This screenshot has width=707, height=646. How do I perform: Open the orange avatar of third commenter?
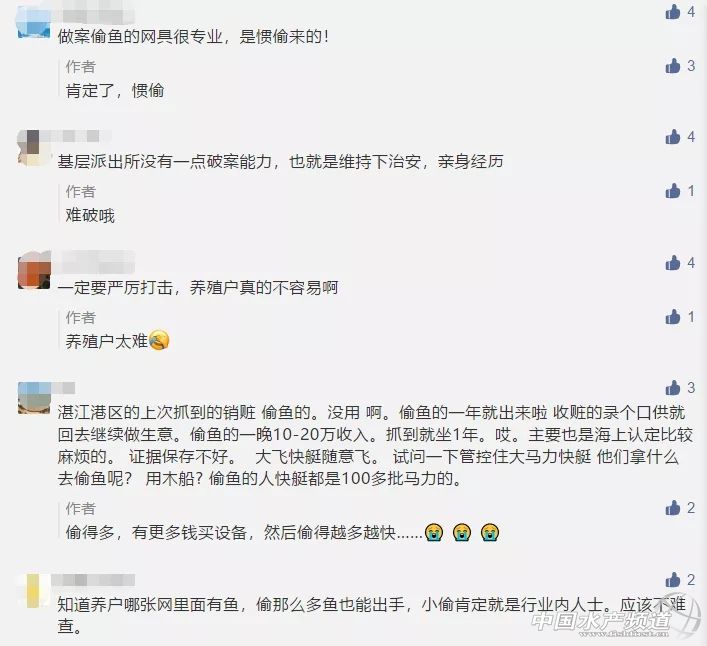coord(34,270)
